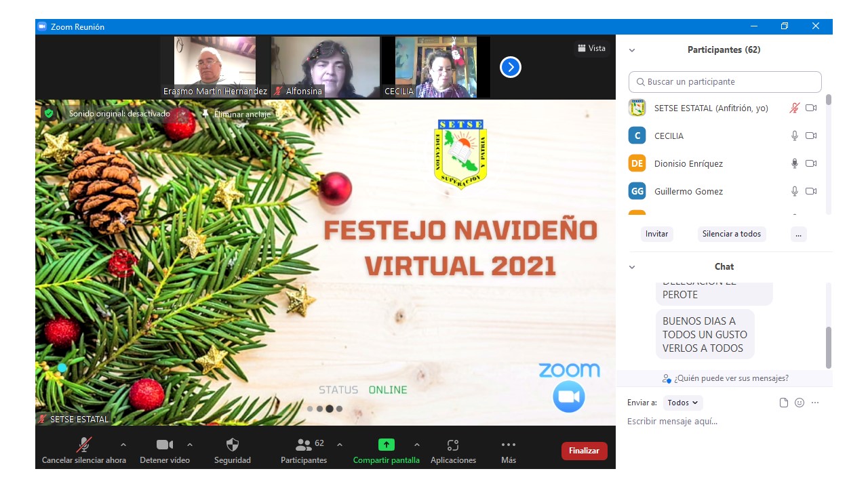Toggle Dionisio Enríquez camera icon
The width and height of the screenshot is (868, 488).
click(811, 163)
